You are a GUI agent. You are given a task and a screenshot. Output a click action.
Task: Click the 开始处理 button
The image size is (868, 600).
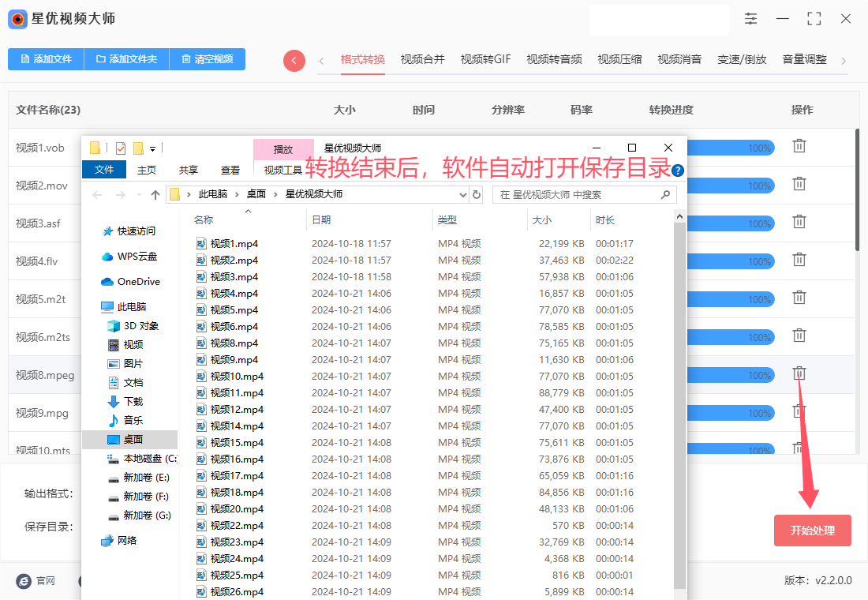[812, 531]
